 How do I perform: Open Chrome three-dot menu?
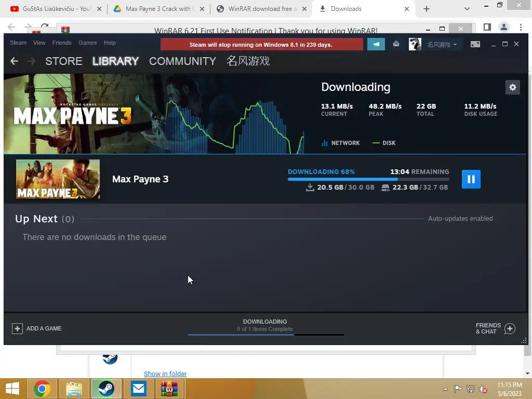pos(521,27)
